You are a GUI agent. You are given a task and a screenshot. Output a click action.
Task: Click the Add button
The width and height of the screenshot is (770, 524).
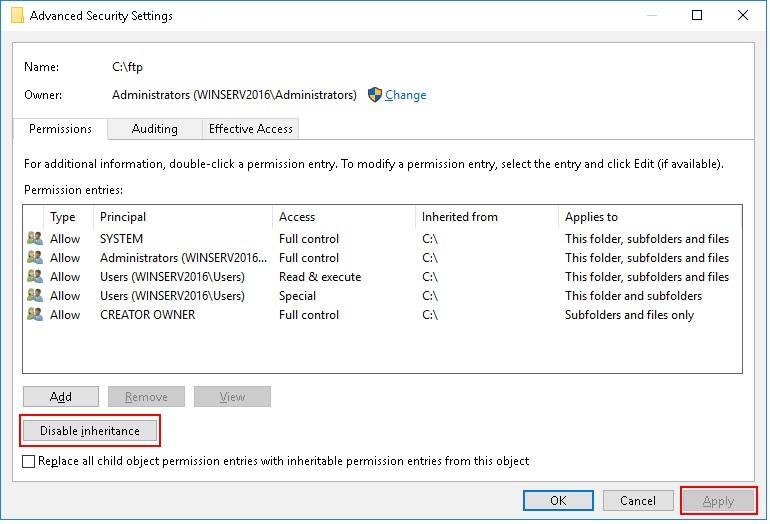click(61, 396)
